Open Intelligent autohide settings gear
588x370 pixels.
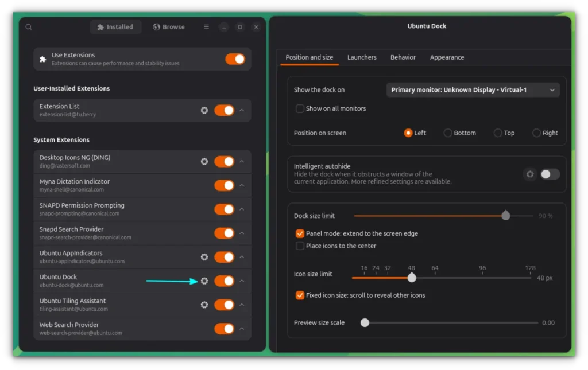click(530, 174)
